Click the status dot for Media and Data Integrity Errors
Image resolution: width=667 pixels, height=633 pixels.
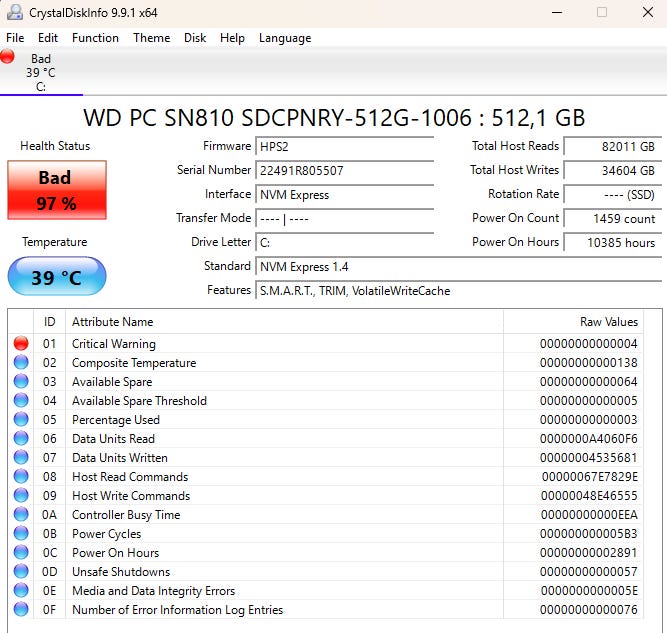tap(21, 590)
